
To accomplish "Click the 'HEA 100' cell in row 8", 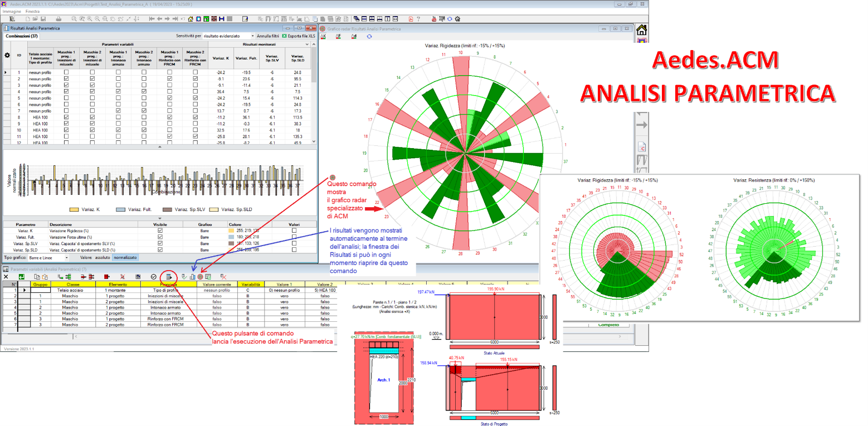I will coord(41,117).
